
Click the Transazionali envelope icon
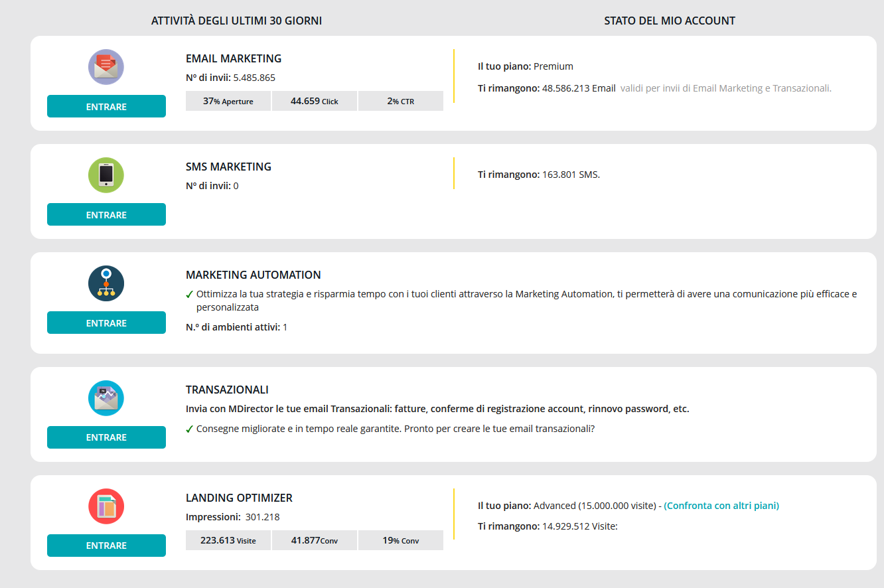pos(106,398)
